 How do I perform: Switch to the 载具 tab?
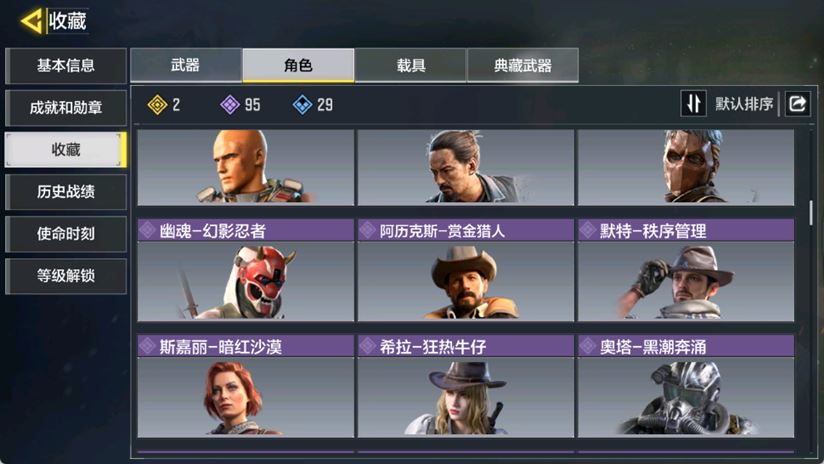coord(410,65)
